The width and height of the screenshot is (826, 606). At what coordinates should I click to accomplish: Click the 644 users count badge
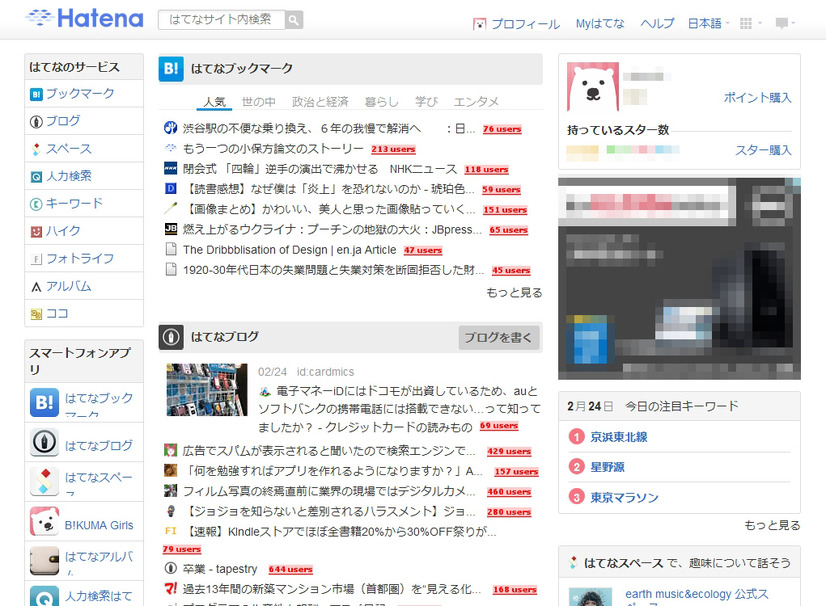click(291, 570)
